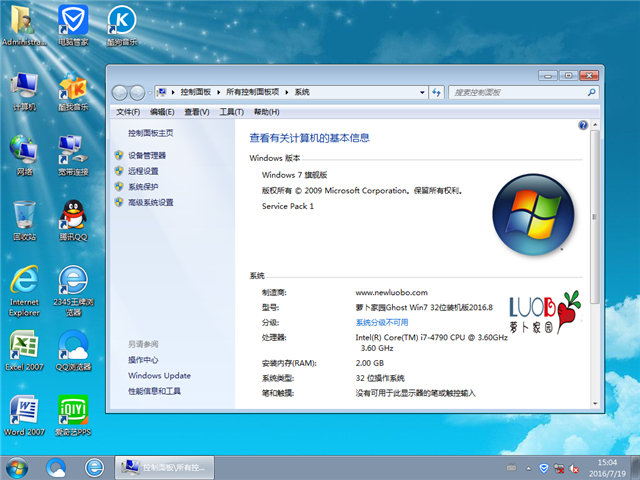Show hidden tray icons arrow

[529, 469]
